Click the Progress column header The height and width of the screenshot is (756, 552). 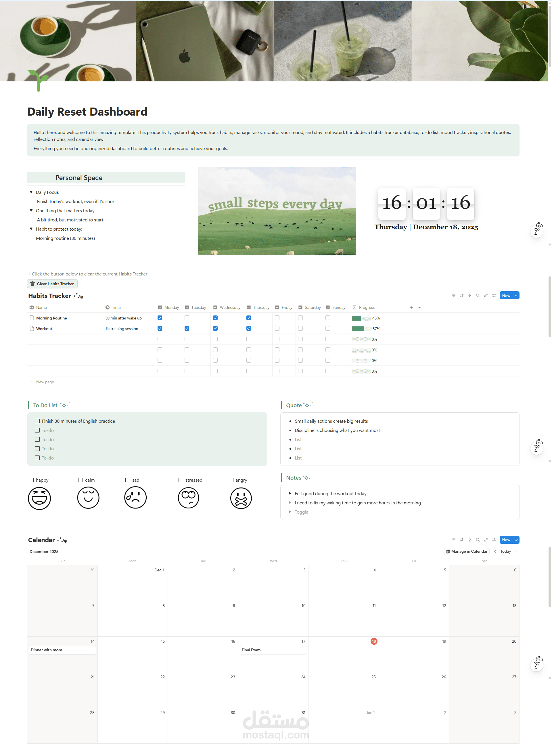366,307
